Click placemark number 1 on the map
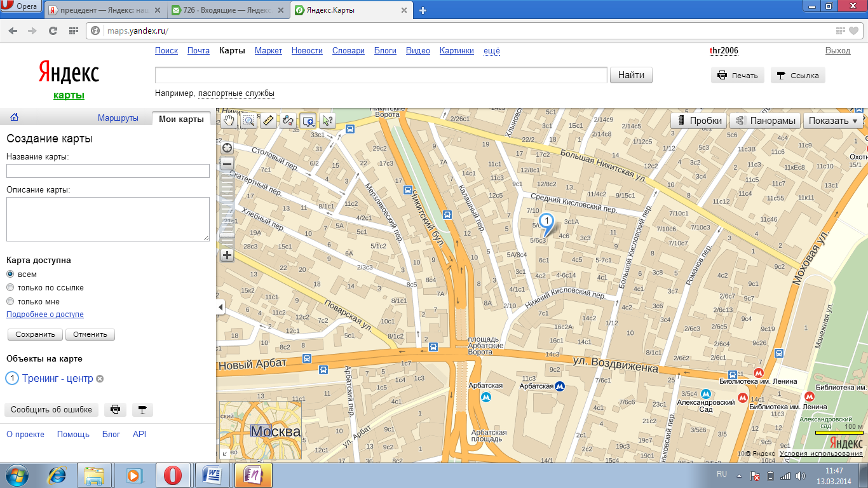The image size is (868, 488). [546, 221]
